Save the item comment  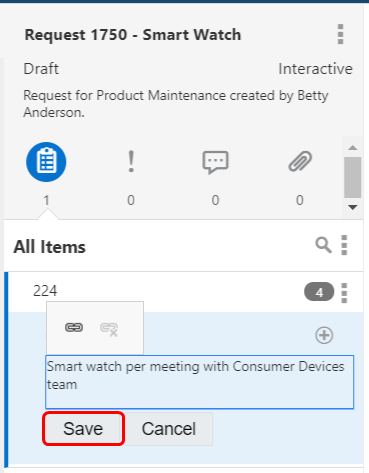click(83, 429)
